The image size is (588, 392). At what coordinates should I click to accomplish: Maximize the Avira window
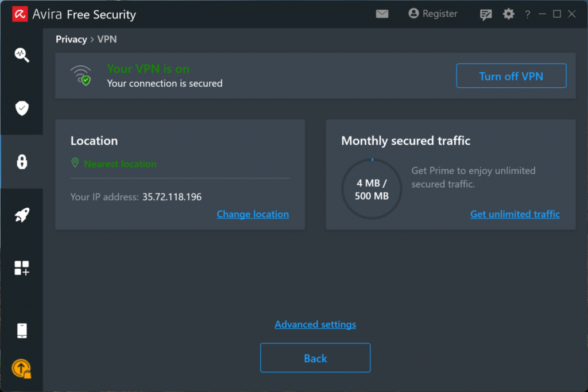point(557,14)
